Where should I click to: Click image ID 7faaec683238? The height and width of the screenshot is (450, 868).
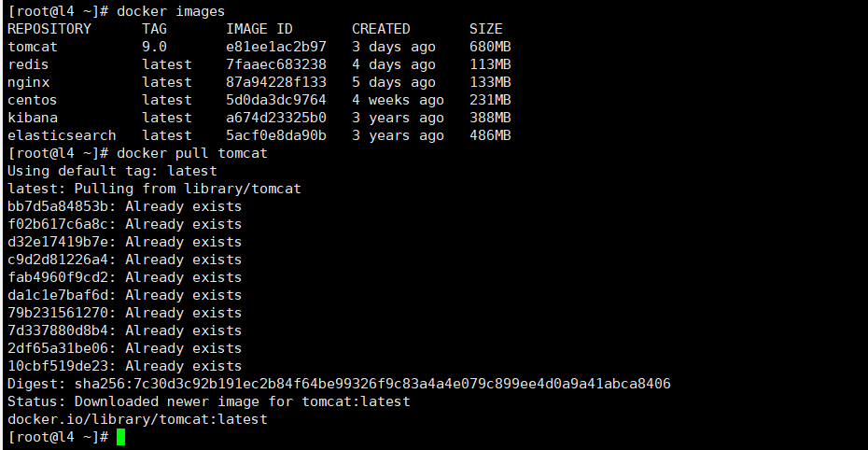(276, 64)
